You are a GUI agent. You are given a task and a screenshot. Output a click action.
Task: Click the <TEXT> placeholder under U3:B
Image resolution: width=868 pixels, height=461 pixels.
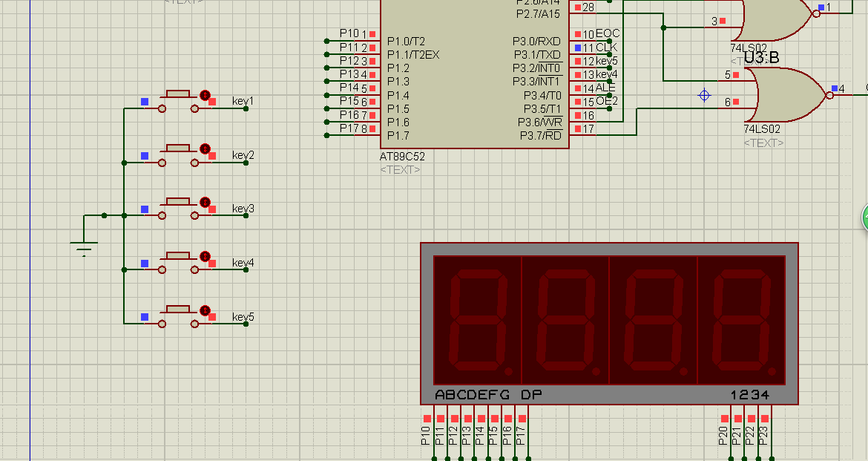coord(764,143)
